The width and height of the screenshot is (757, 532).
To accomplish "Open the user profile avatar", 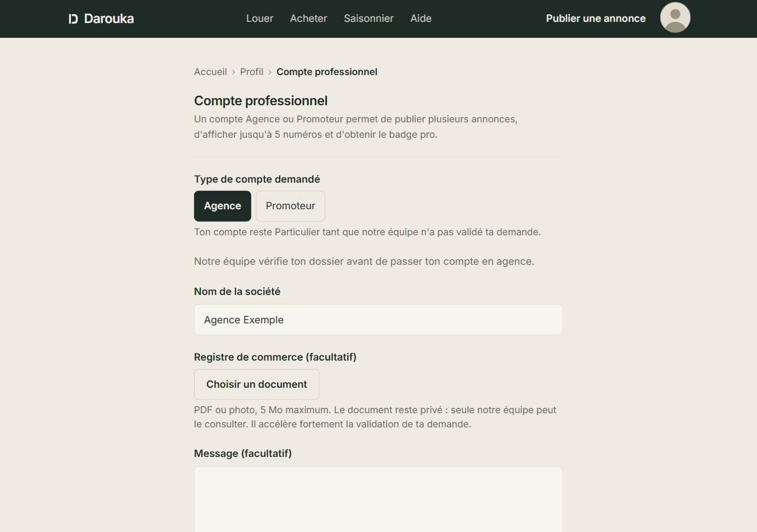I will [675, 18].
